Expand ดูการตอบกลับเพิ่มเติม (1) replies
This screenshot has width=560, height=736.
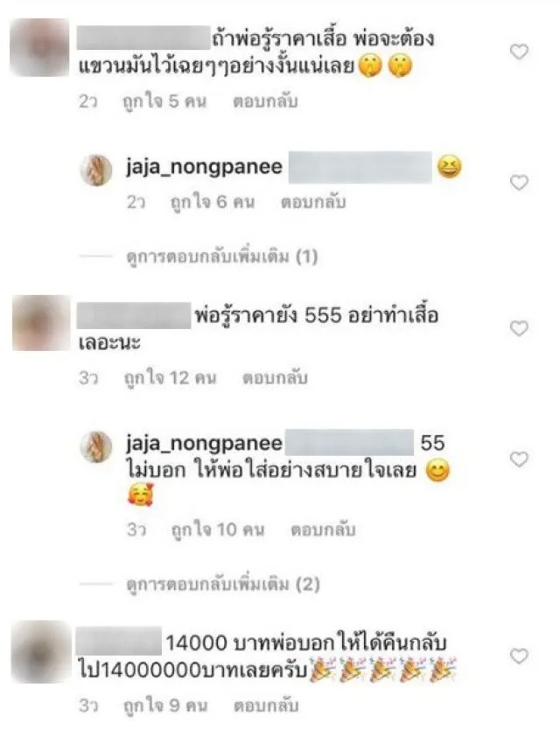222,256
